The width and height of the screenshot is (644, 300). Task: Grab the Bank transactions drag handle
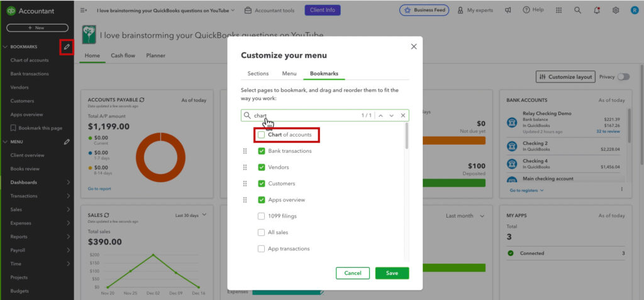[245, 151]
